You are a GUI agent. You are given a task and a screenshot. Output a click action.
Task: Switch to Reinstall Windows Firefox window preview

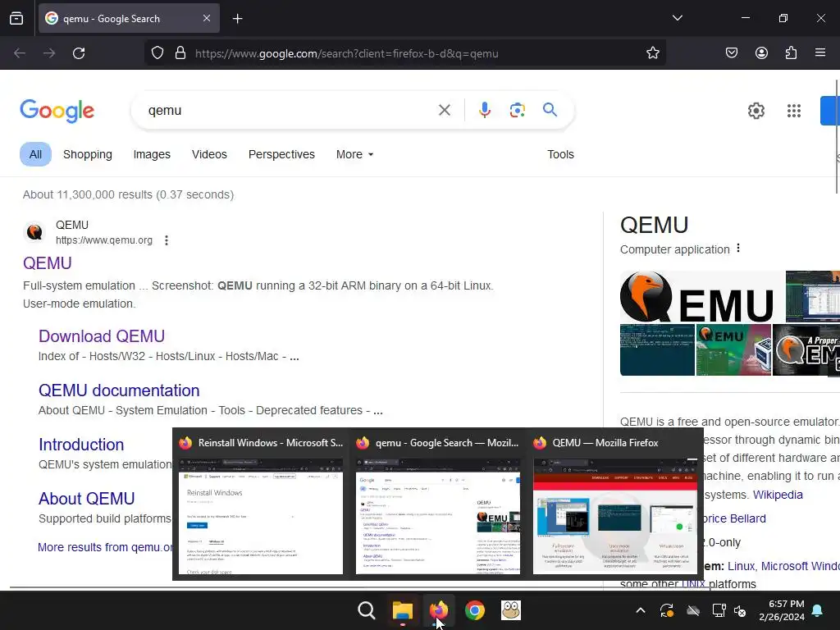pyautogui.click(x=260, y=504)
